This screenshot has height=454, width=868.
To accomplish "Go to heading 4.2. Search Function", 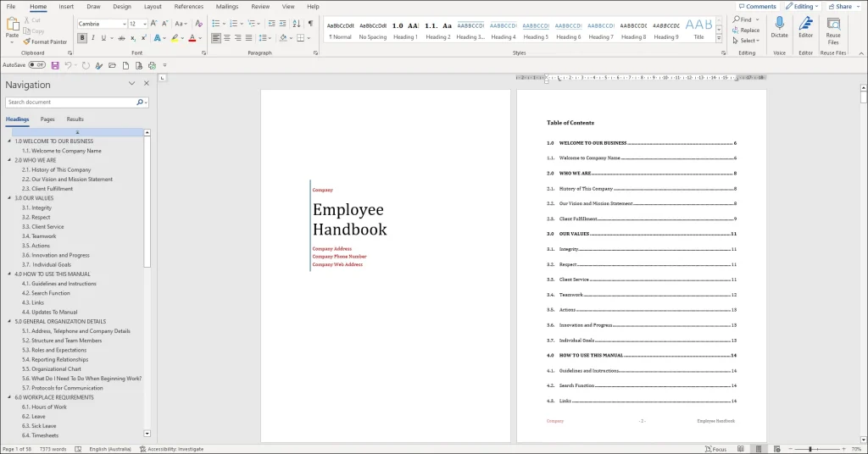I will click(46, 293).
